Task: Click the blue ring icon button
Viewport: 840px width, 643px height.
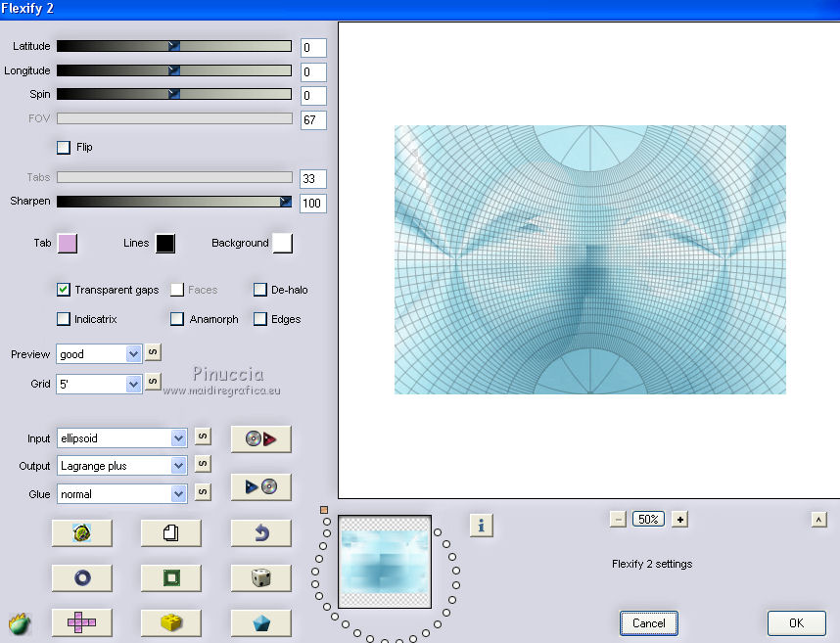Action: coord(82,577)
